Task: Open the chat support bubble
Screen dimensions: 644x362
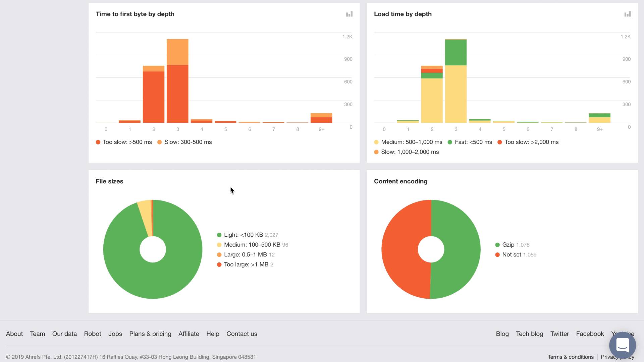Action: (x=623, y=345)
